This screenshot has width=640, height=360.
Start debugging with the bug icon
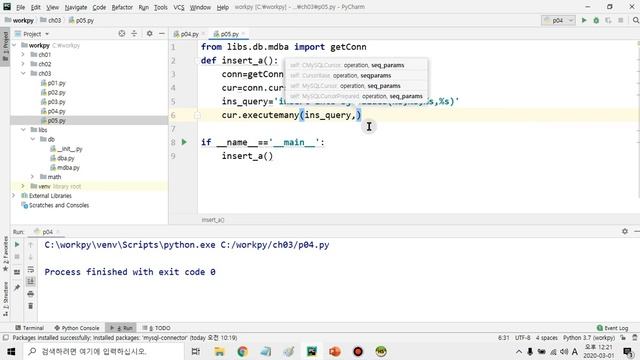596,20
